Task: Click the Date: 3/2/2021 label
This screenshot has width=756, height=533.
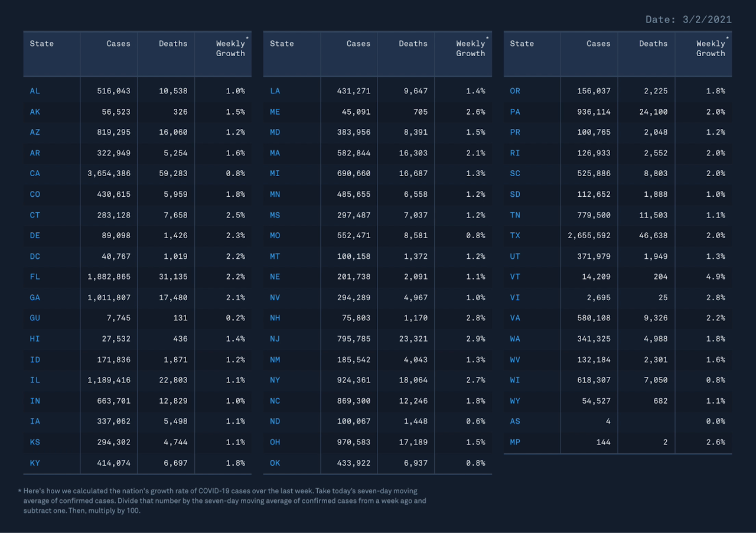Action: pos(688,19)
